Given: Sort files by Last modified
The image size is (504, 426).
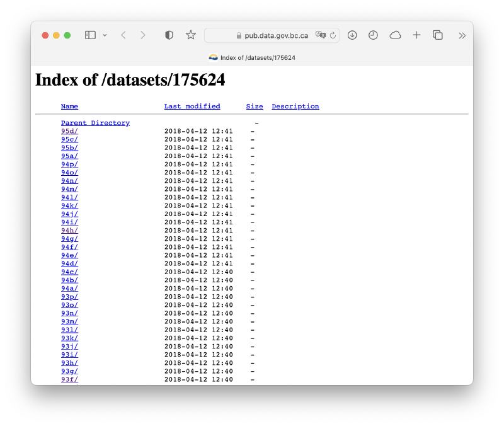Looking at the screenshot, I should 192,106.
